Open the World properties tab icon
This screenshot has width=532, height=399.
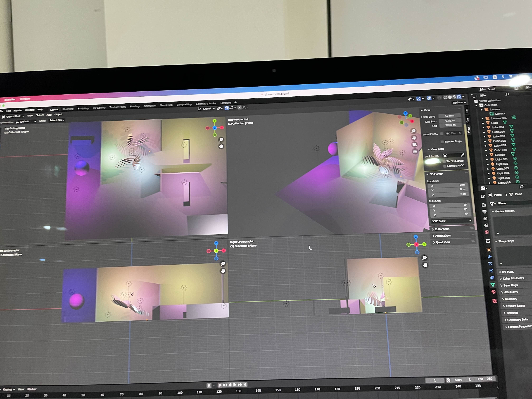coord(487,232)
